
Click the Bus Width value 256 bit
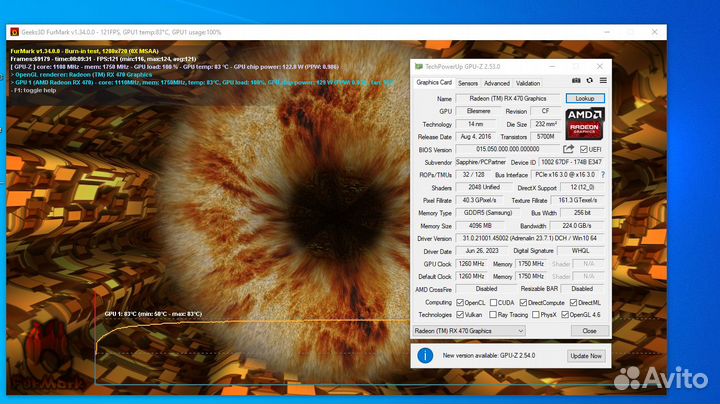click(582, 213)
